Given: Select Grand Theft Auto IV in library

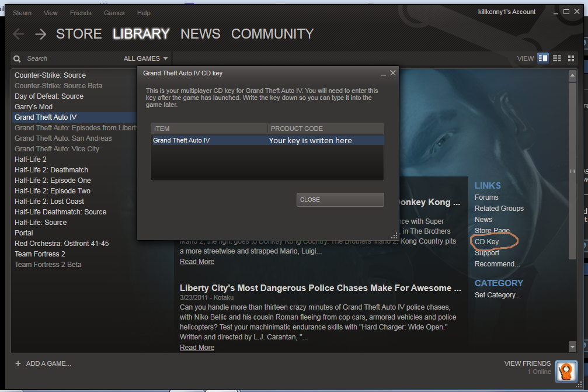Looking at the screenshot, I should point(46,117).
